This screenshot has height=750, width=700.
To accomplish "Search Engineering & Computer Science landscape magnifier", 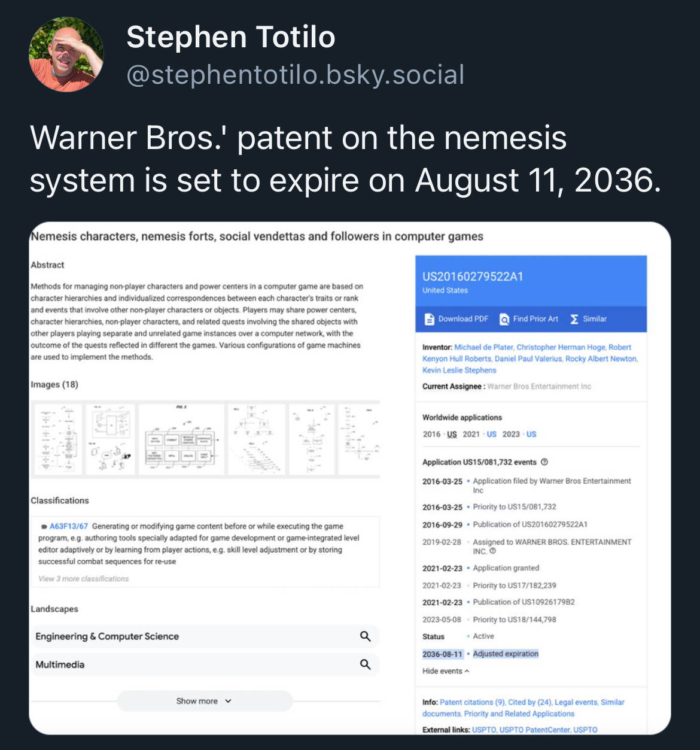I will pyautogui.click(x=365, y=636).
